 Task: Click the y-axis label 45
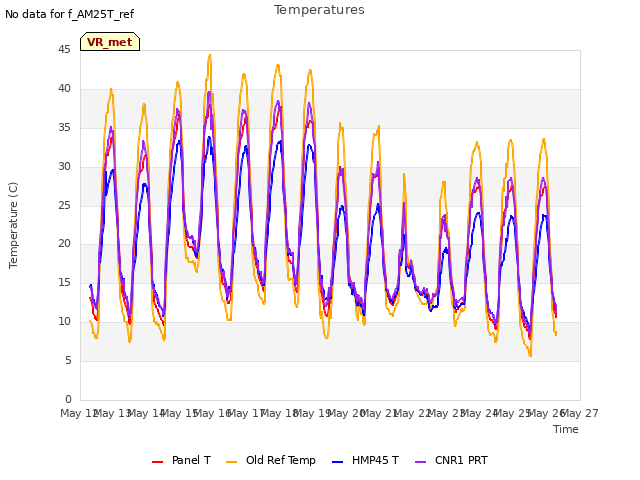point(64,49)
